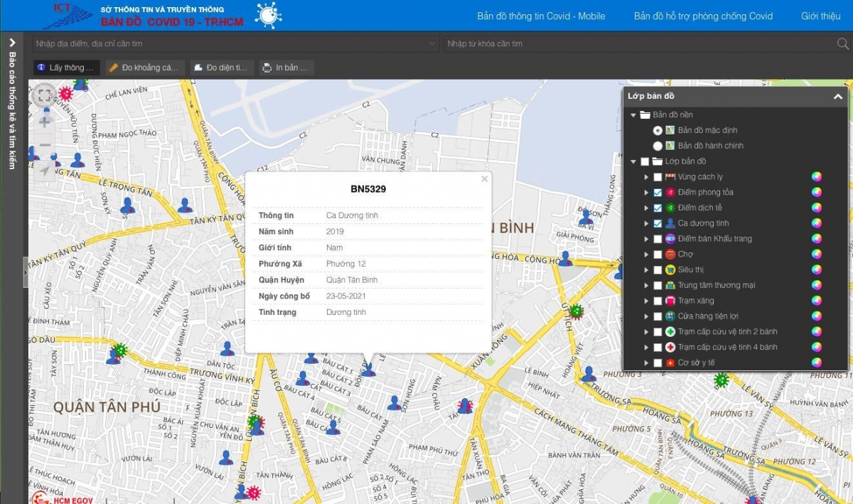Open the address search dropdown arrow
This screenshot has height=504, width=853.
(432, 44)
